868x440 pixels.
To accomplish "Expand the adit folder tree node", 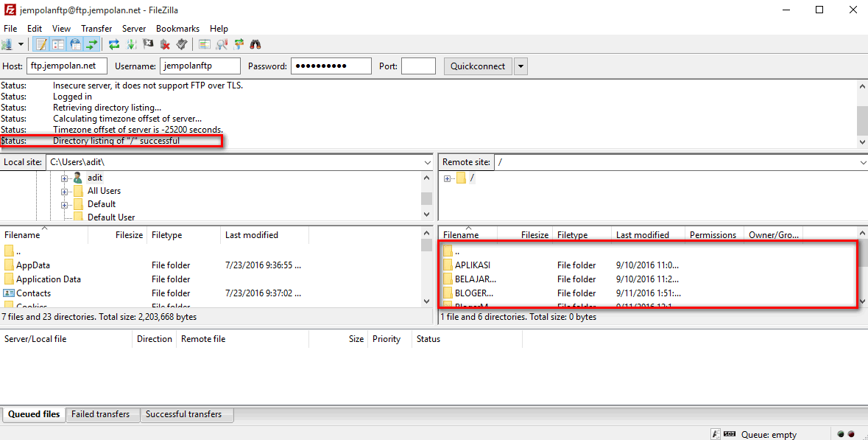I will point(64,178).
